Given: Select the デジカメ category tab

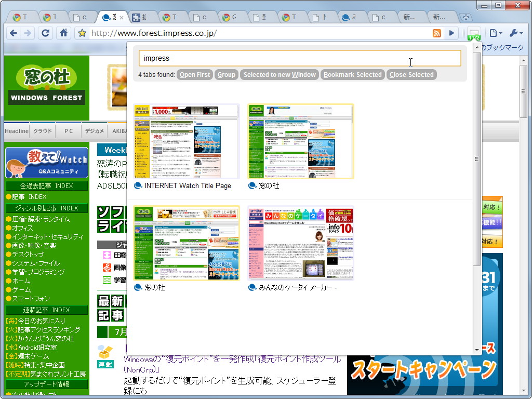Looking at the screenshot, I should pyautogui.click(x=94, y=130).
